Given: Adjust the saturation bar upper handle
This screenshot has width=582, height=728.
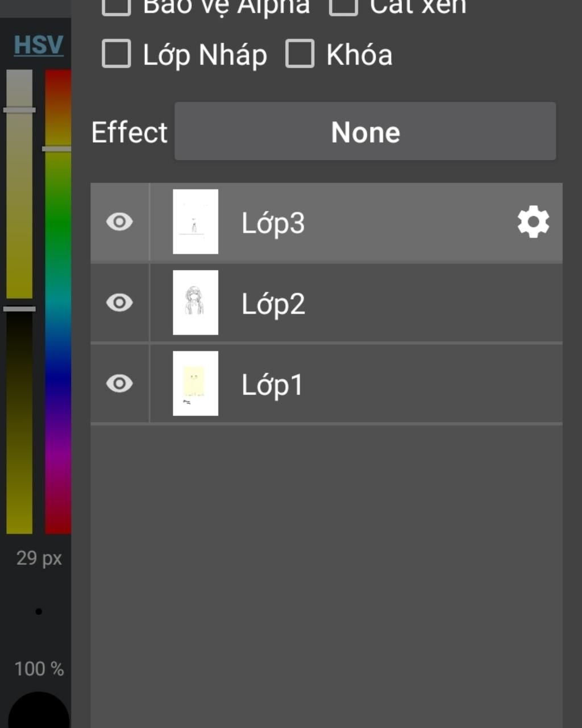Looking at the screenshot, I should [x=19, y=110].
